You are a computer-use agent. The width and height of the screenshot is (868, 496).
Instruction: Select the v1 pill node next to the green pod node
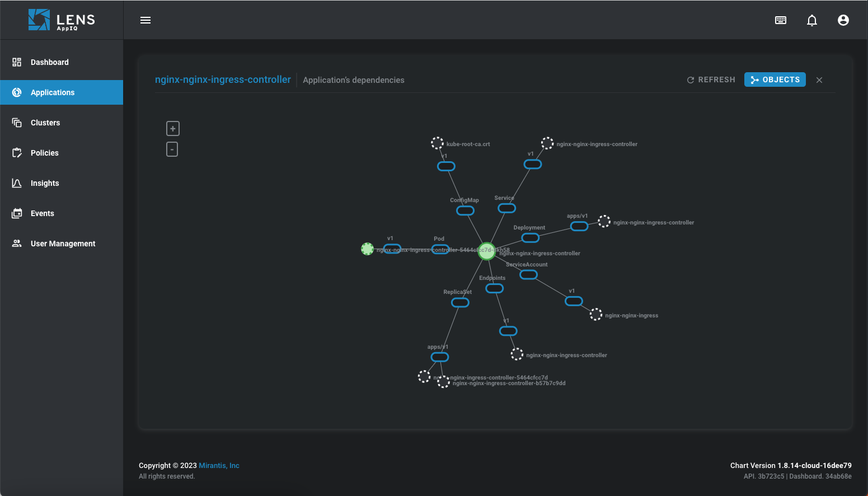click(x=392, y=249)
